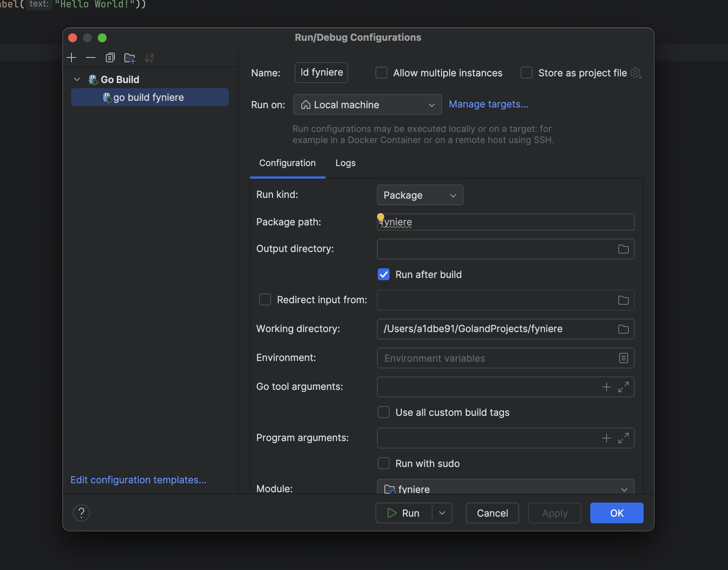
Task: Switch to the Logs tab
Action: [x=345, y=163]
